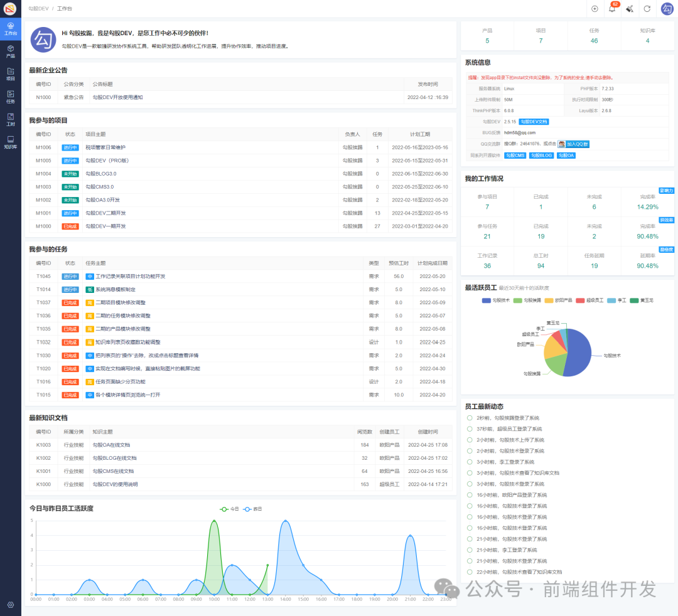Viewport: 678px width, 616px height.
Task: Open document 勾股CMS在线文档
Action: [x=113, y=471]
